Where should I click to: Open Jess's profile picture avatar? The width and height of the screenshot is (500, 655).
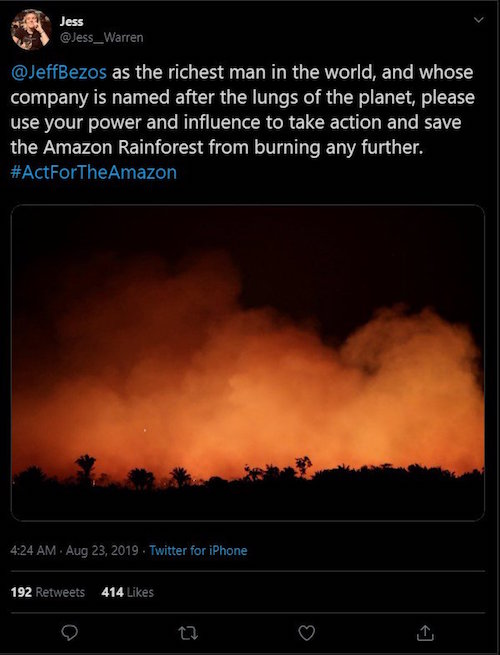pyautogui.click(x=31, y=29)
